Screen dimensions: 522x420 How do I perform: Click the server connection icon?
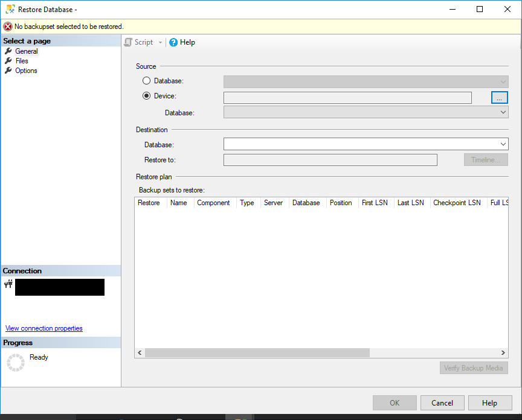click(8, 284)
